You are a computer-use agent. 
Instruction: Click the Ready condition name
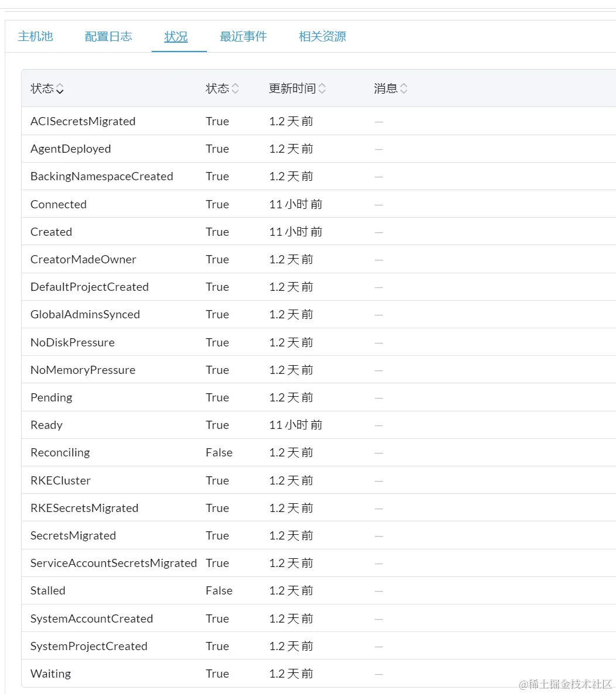click(x=46, y=425)
